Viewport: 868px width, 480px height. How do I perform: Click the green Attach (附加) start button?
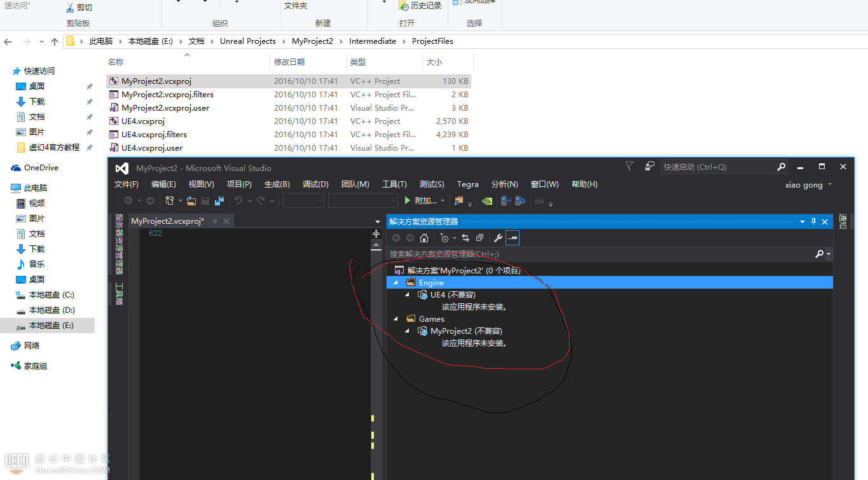[x=420, y=201]
